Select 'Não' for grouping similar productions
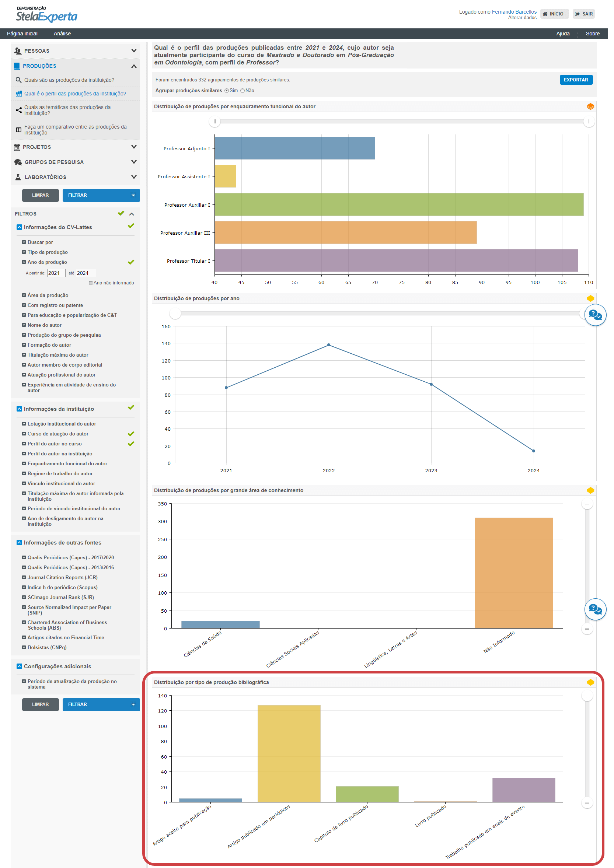 click(x=243, y=91)
